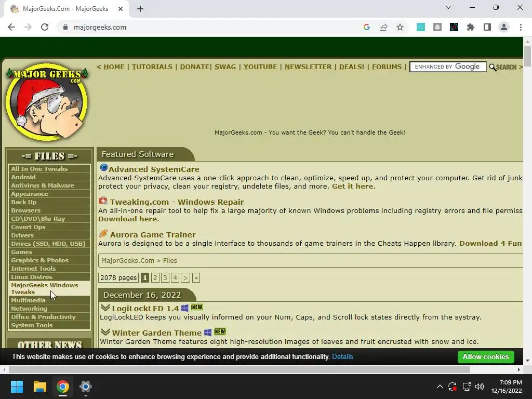Screen dimensions: 532x399
Task: Click the browser forward arrow
Action: [x=28, y=27]
